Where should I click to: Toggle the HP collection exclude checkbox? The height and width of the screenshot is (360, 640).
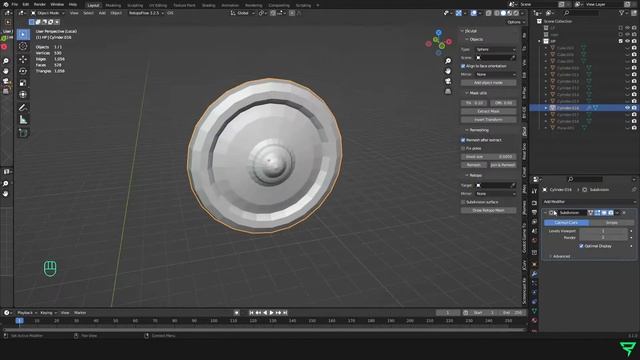tap(621, 41)
